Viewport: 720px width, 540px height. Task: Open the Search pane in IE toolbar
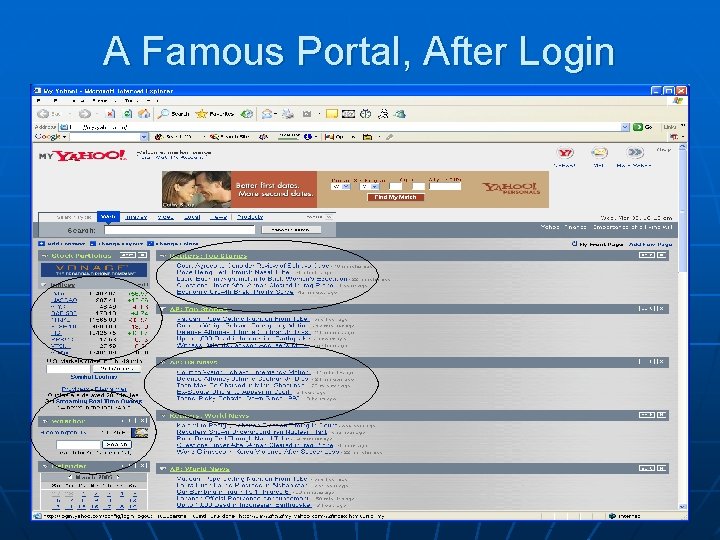click(x=174, y=113)
